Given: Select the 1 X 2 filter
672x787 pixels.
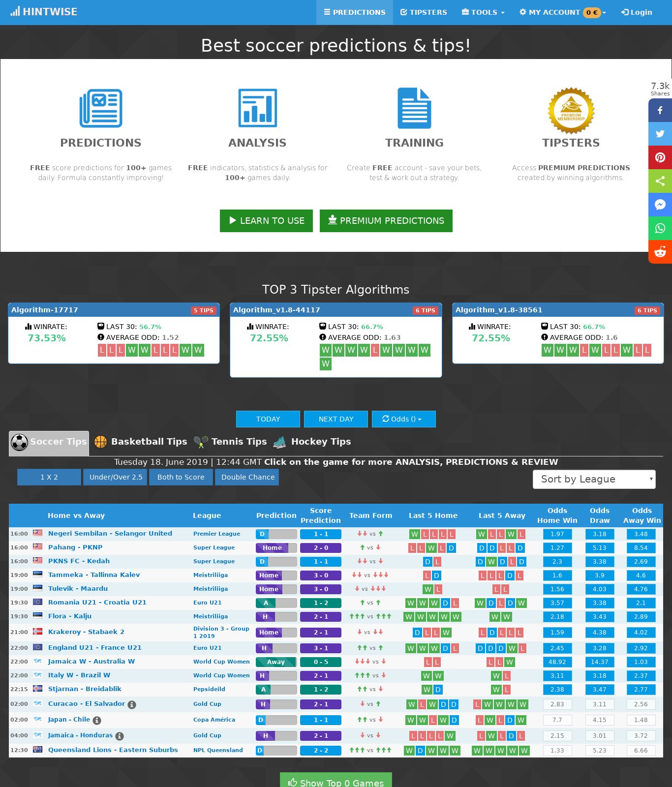Looking at the screenshot, I should (49, 477).
